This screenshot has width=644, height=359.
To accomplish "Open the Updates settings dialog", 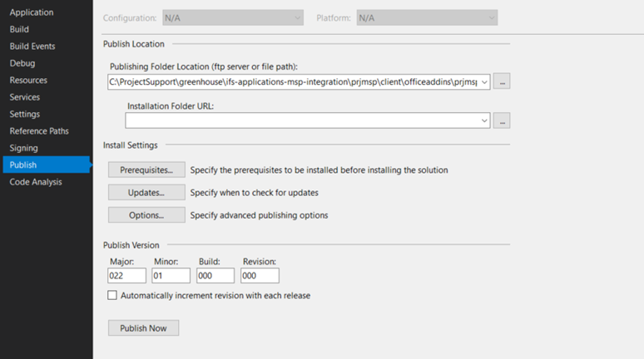I will point(146,193).
